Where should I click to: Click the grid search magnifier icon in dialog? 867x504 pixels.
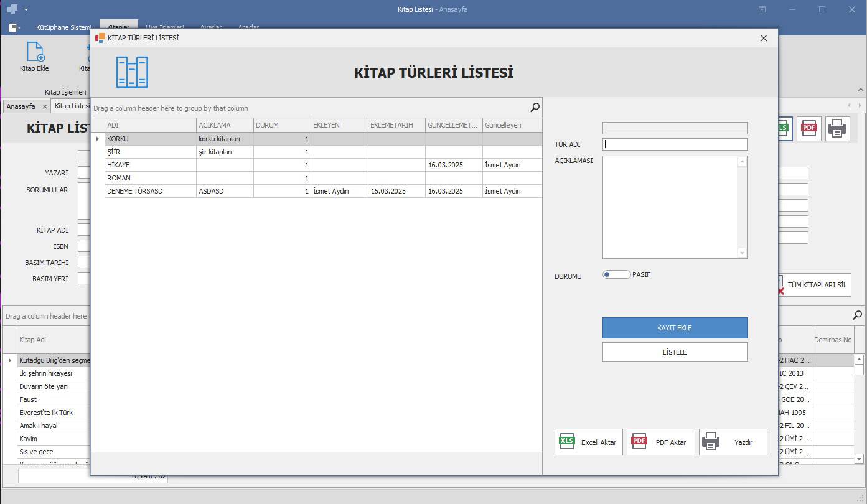coord(535,108)
